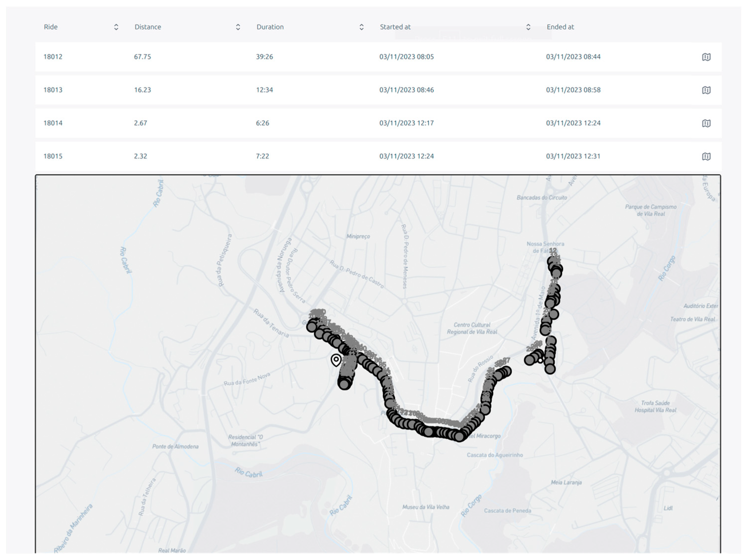Select ride 18015 row started 12:24
This screenshot has height=560, width=747.
coord(406,156)
